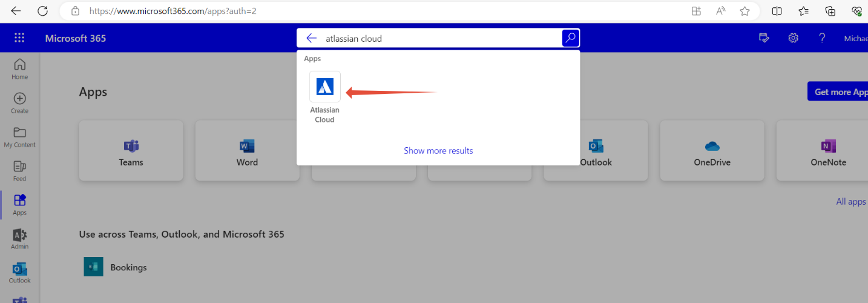Open the Teams app tile
This screenshot has width=868, height=303.
pyautogui.click(x=131, y=150)
